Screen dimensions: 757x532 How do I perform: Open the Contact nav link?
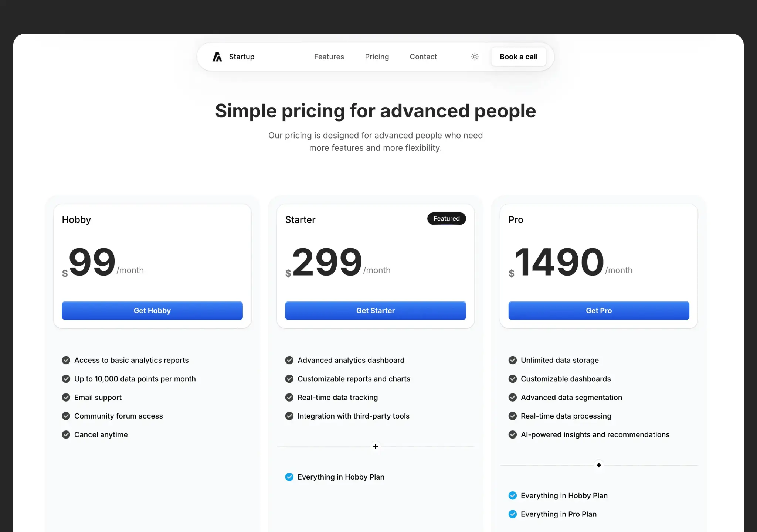[x=423, y=57]
